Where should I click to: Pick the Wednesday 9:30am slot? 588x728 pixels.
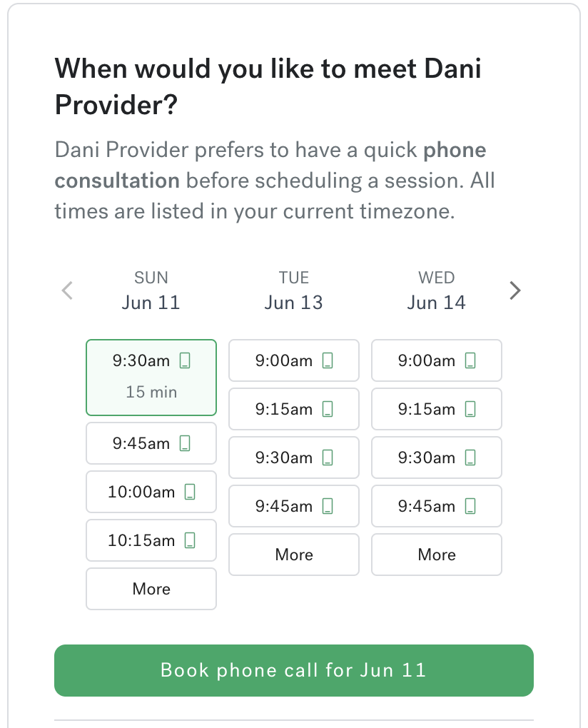pyautogui.click(x=437, y=457)
